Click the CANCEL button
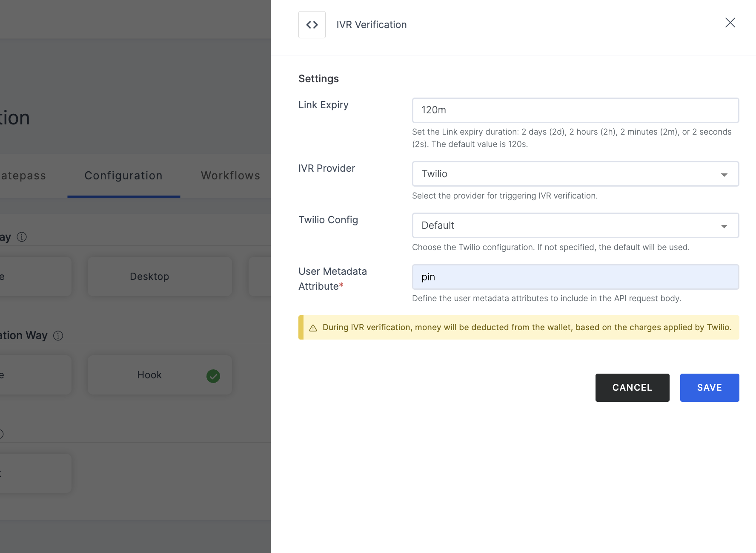The width and height of the screenshot is (756, 553). [x=633, y=388]
